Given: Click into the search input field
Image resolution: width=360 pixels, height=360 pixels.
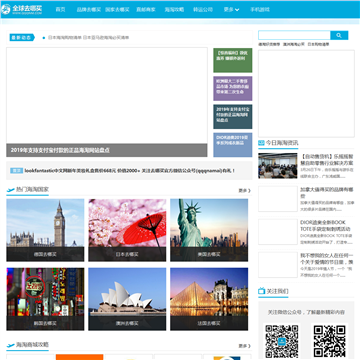Looking at the screenshot, I should (294, 35).
